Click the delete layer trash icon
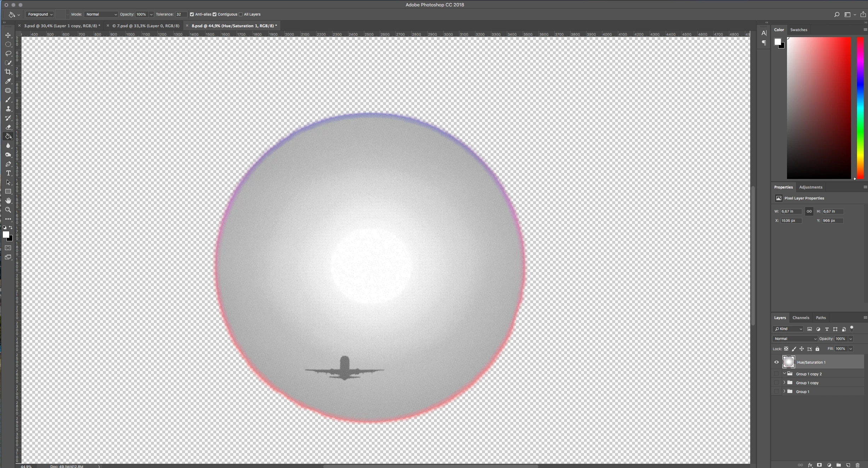Viewport: 868px width, 468px height. click(857, 465)
